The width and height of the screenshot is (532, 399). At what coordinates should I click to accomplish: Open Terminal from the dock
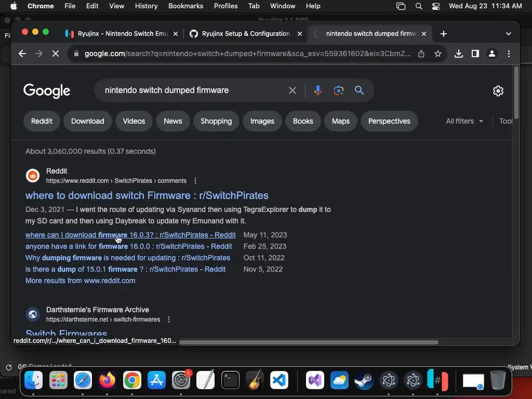[x=230, y=380]
